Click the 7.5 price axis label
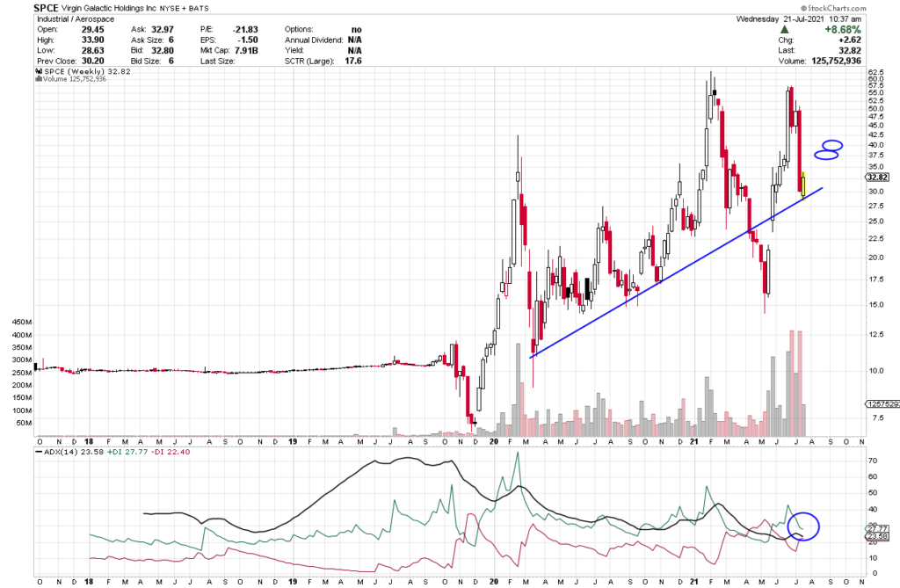 (878, 418)
